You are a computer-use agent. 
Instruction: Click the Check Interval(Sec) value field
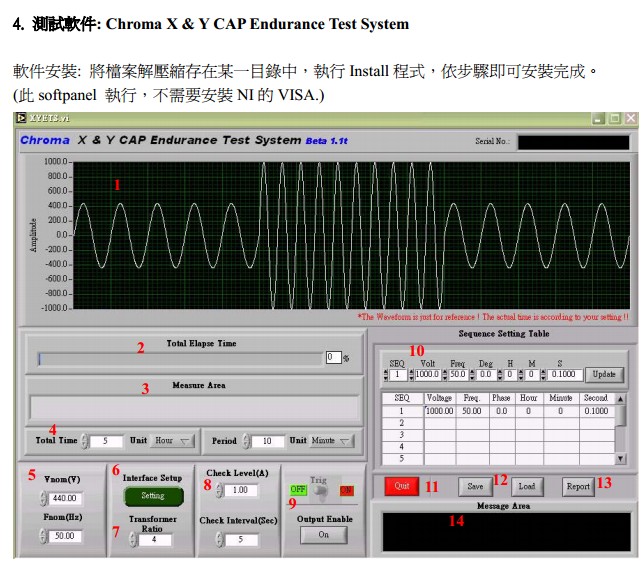241,540
